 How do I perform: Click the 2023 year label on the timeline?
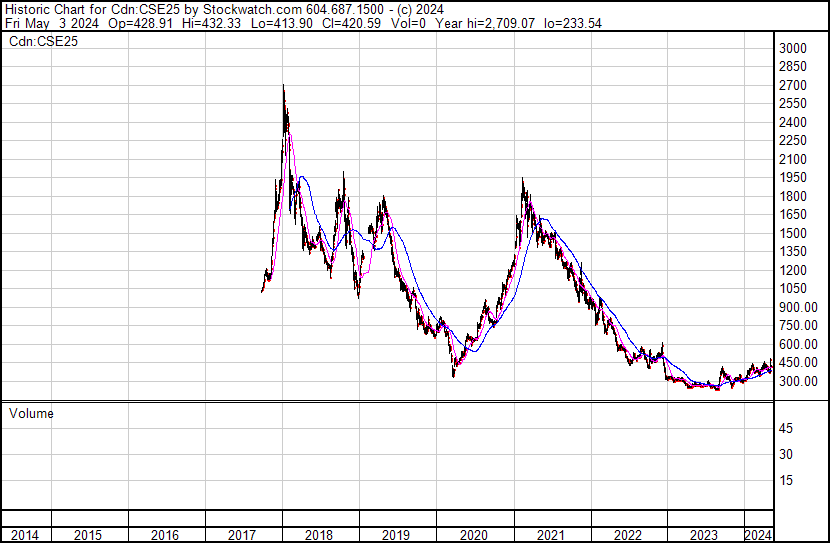(705, 535)
